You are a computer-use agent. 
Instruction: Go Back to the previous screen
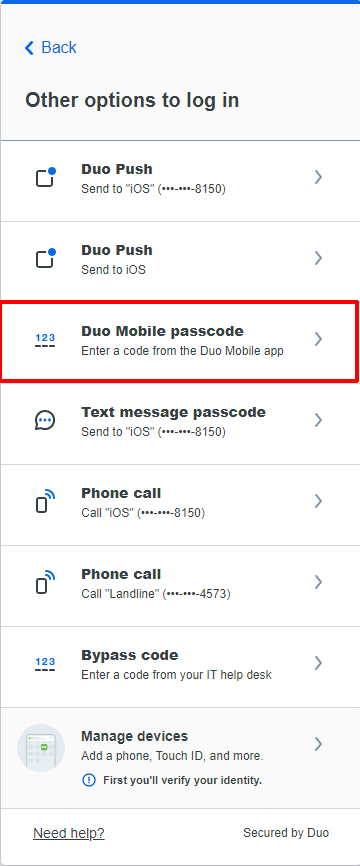(50, 47)
